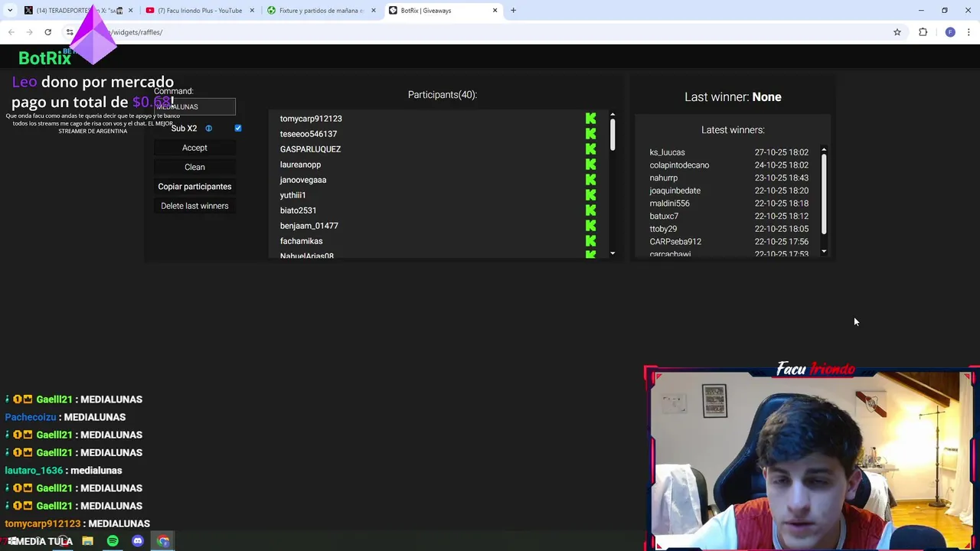
Task: Open the Chrome three-dot menu
Action: tap(969, 32)
